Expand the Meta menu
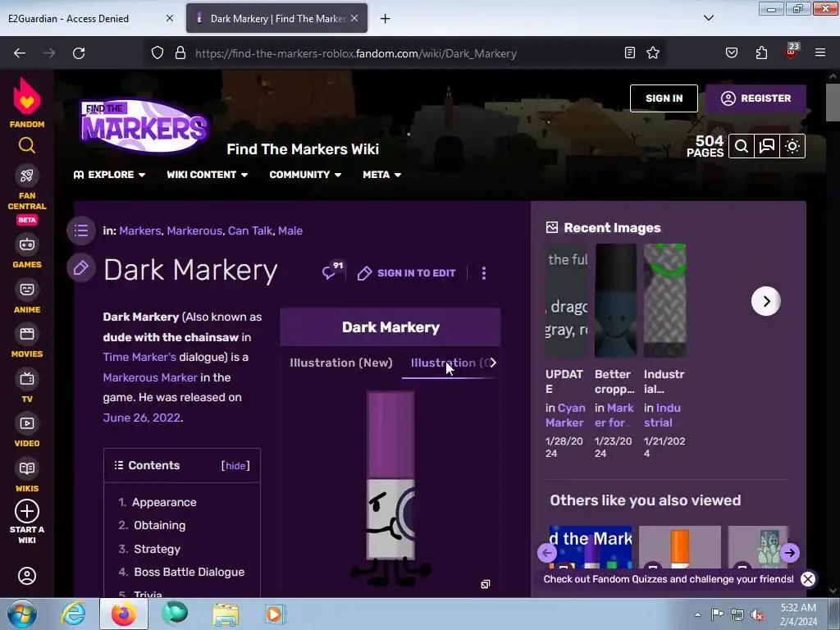 click(382, 175)
